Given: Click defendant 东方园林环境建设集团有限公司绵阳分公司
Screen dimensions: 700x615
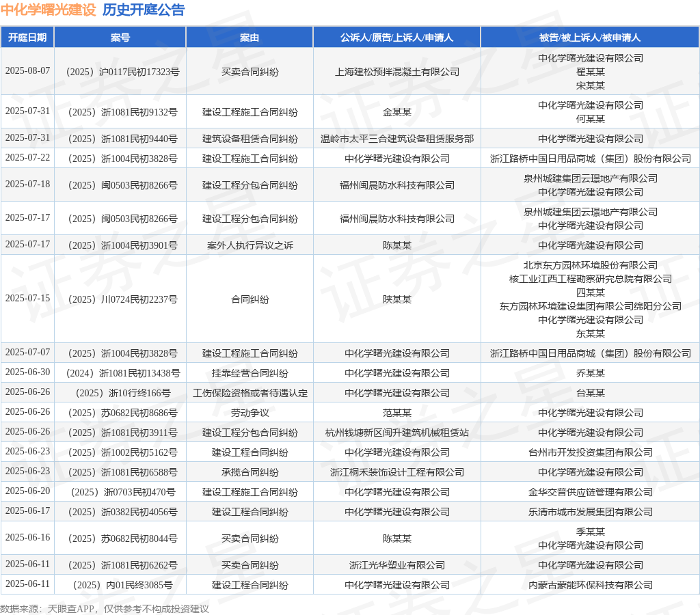Looking at the screenshot, I should tap(590, 306).
